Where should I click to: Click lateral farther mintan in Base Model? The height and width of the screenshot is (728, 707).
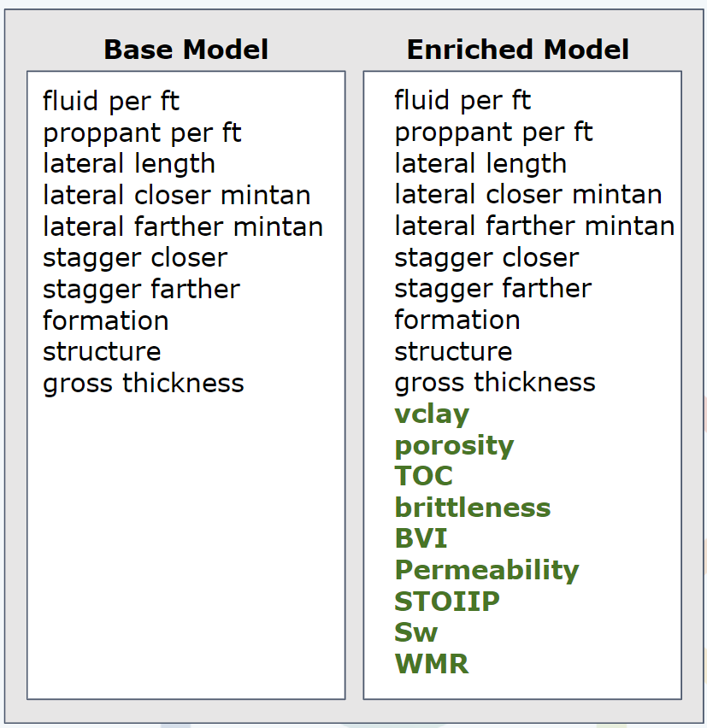point(183,226)
